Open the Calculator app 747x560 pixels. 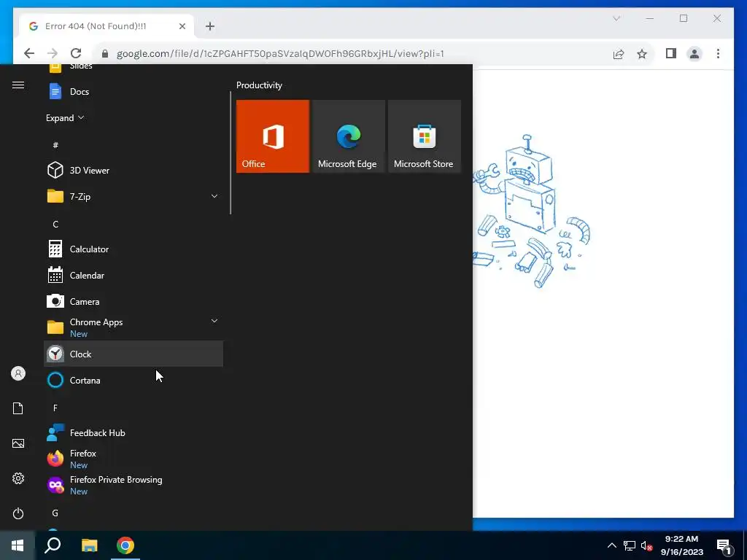(133, 249)
